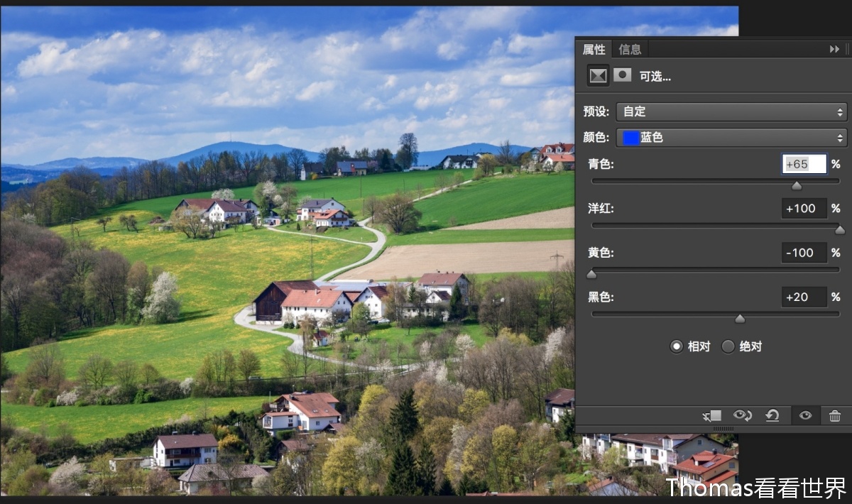Clip adjustment to layer below icon

712,415
